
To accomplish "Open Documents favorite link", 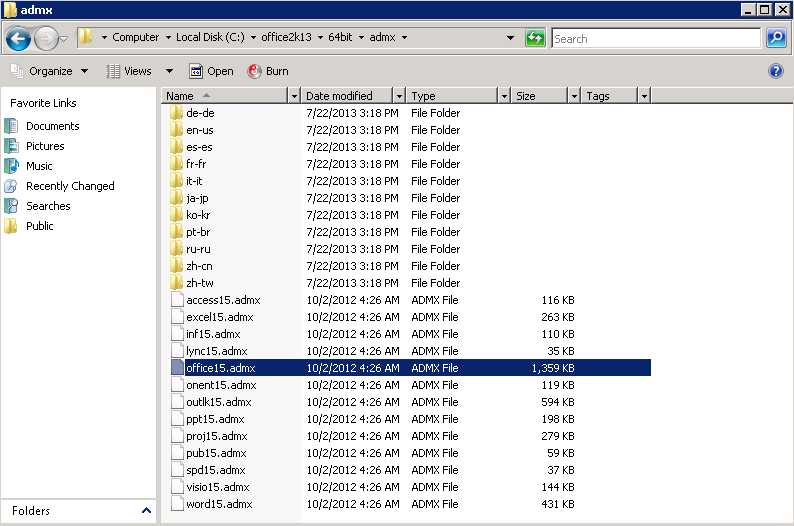I will [53, 126].
